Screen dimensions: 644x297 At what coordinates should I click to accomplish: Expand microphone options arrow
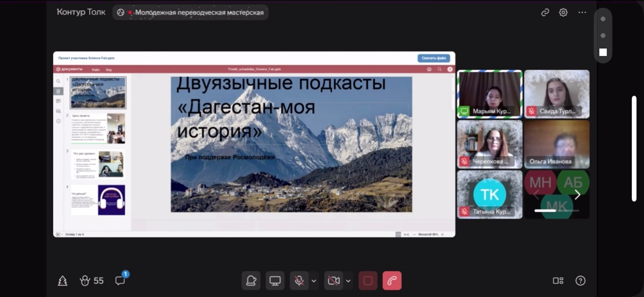[314, 280]
